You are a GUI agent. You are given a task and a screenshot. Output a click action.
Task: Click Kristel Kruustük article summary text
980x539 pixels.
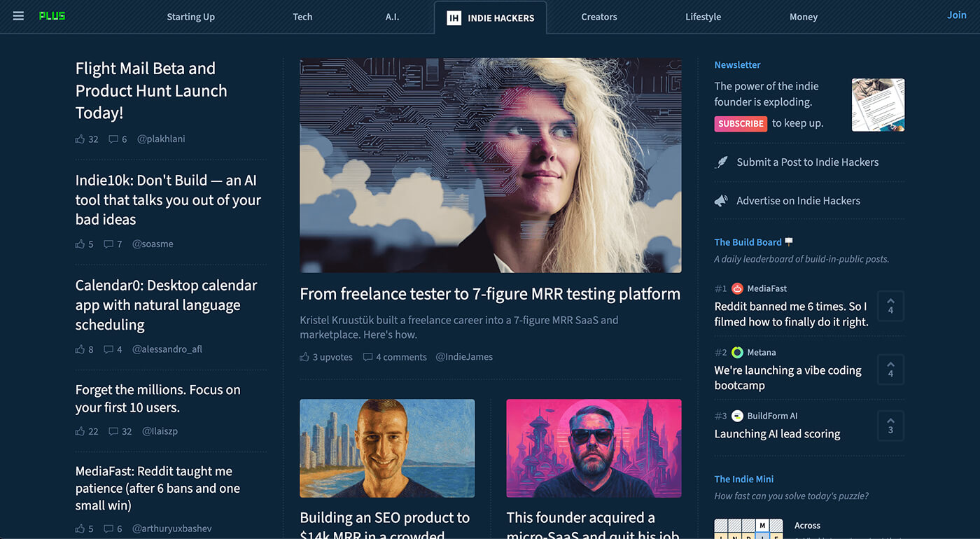pyautogui.click(x=459, y=328)
